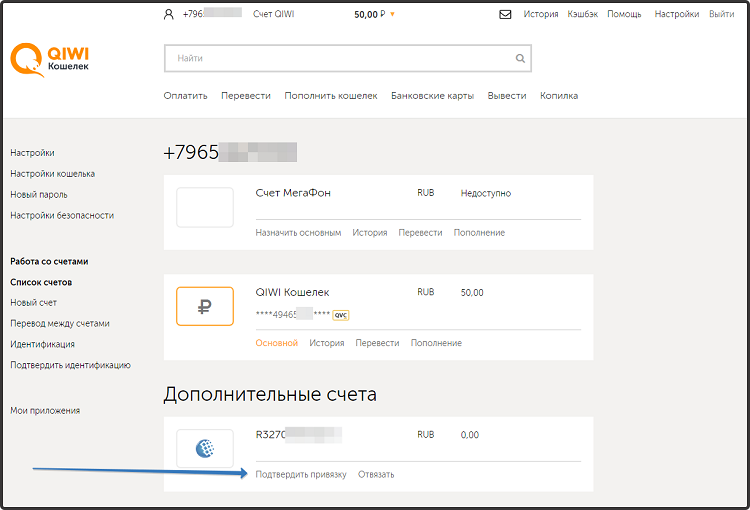Open История in top header
The width and height of the screenshot is (750, 510).
pos(540,14)
